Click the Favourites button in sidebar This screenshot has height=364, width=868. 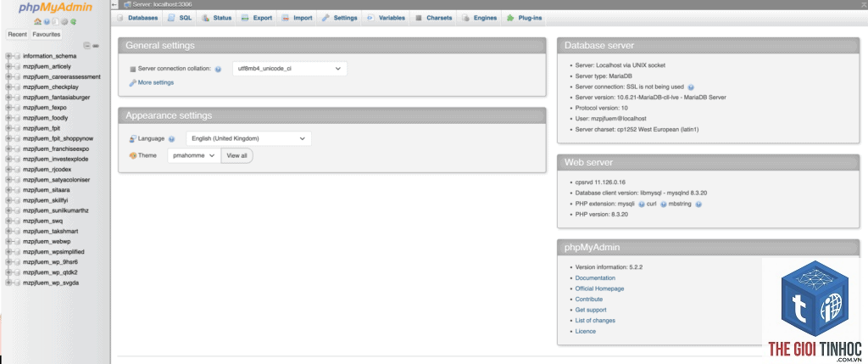(47, 34)
